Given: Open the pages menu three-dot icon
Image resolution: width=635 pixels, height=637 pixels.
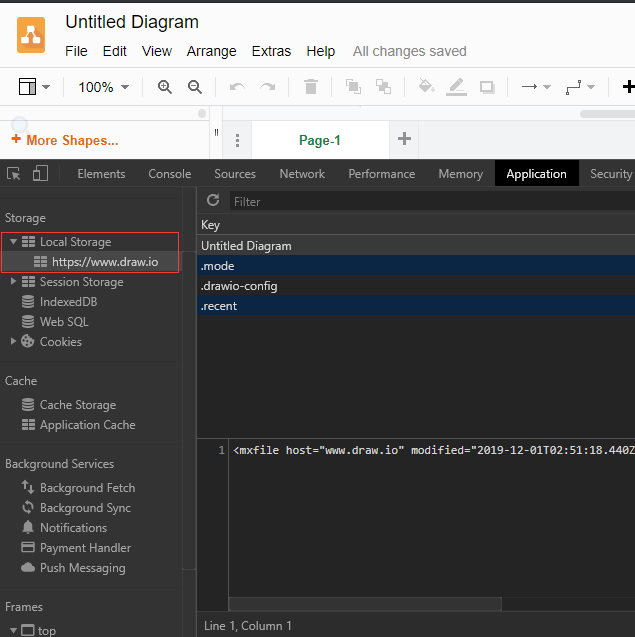Looking at the screenshot, I should (238, 141).
